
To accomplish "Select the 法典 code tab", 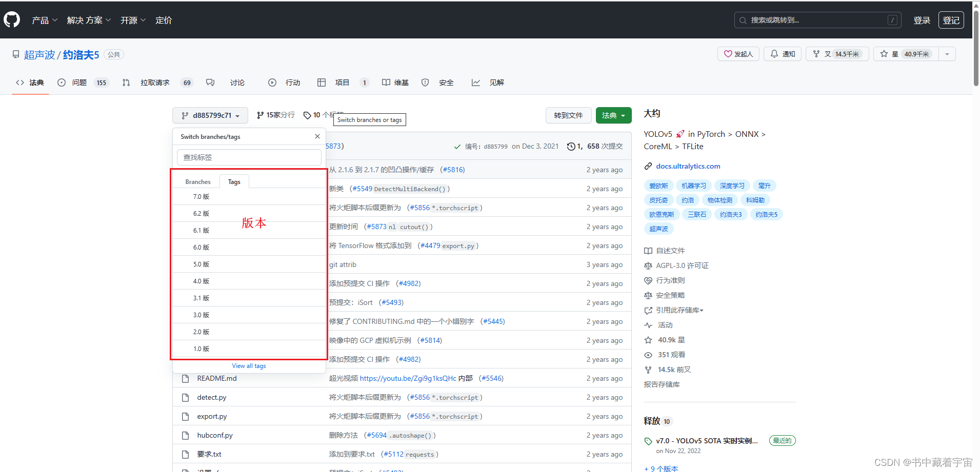I will [x=30, y=83].
